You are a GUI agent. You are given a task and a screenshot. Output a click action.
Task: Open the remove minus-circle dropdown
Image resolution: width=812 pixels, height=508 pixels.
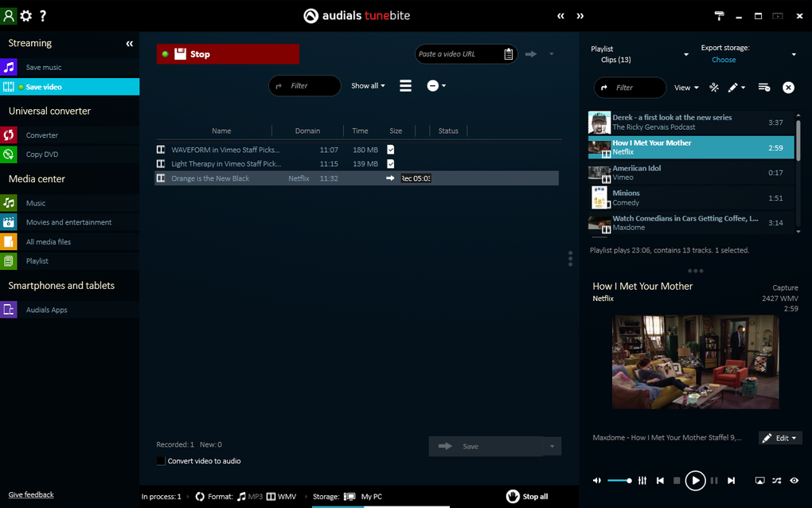pyautogui.click(x=436, y=86)
